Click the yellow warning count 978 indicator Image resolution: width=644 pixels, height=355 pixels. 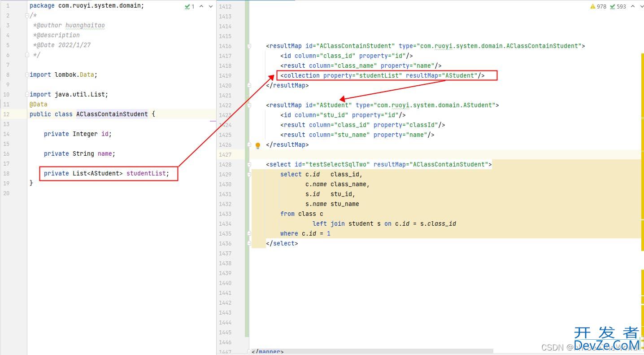[x=598, y=6]
